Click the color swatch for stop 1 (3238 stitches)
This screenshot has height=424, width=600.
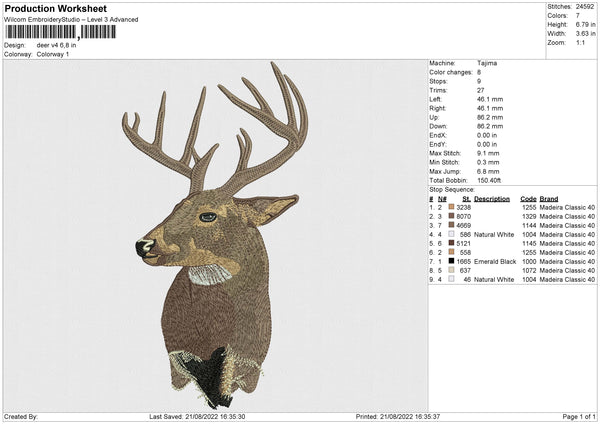(x=452, y=207)
